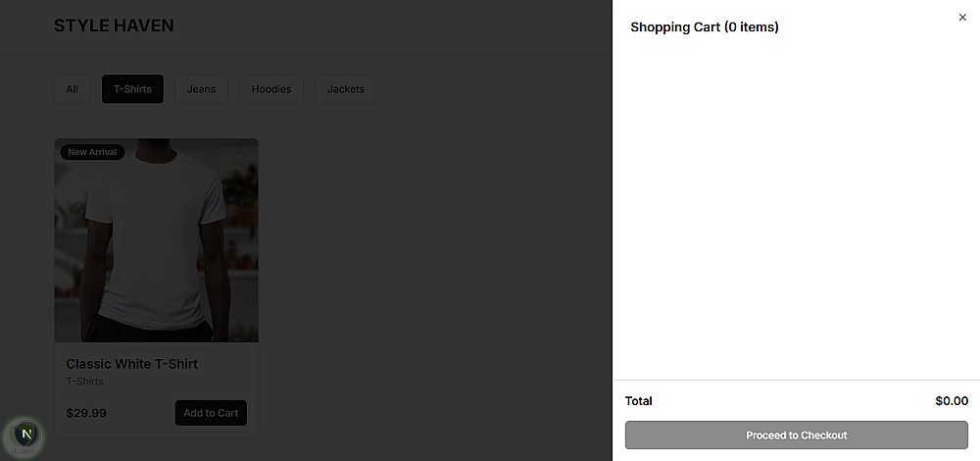Add Classic White T-Shirt to cart
Viewport: 980px width, 461px height.
[211, 413]
